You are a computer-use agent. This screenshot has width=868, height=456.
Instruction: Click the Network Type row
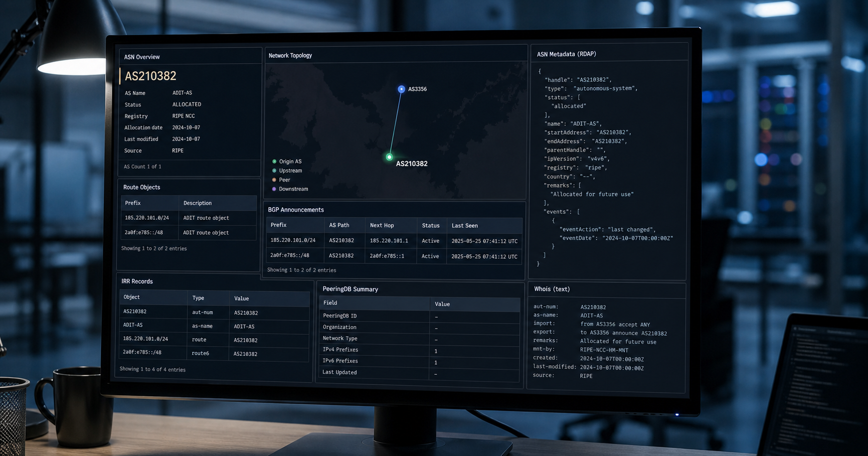[x=420, y=339]
